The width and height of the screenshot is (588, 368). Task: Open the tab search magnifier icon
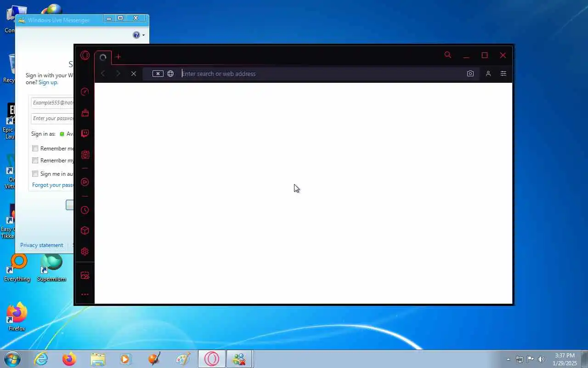pyautogui.click(x=448, y=55)
